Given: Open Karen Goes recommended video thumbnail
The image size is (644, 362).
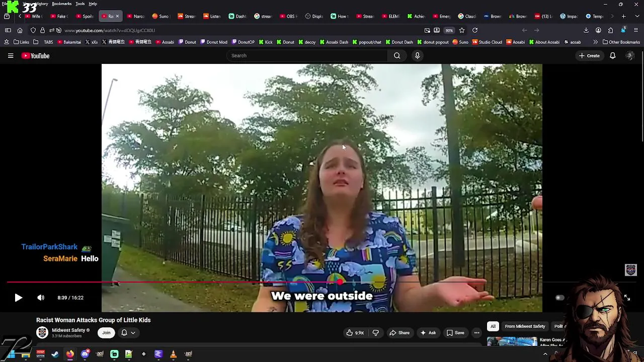Looking at the screenshot, I should (512, 342).
